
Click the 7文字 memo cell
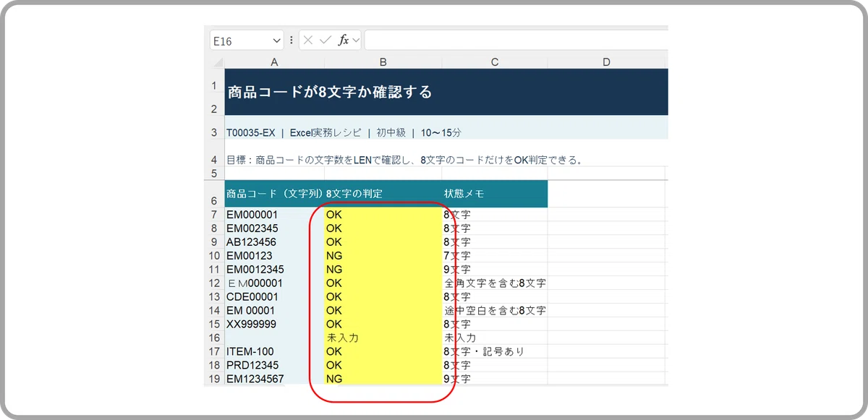point(495,255)
